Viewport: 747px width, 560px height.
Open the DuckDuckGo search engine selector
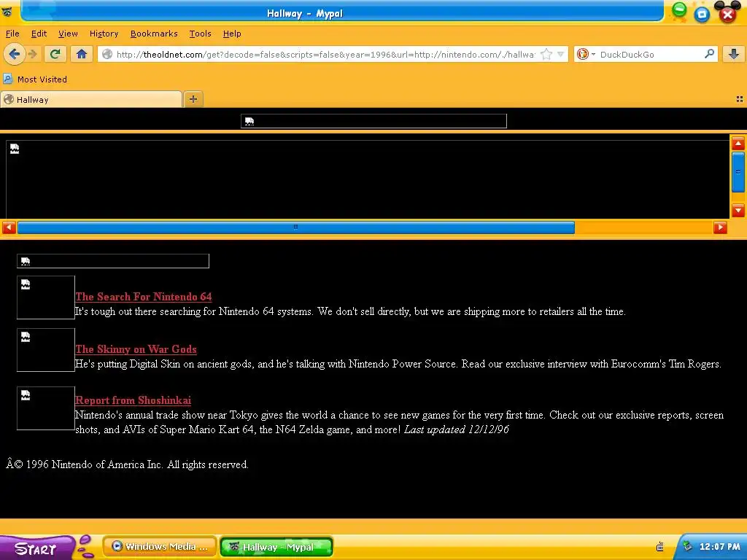[586, 54]
